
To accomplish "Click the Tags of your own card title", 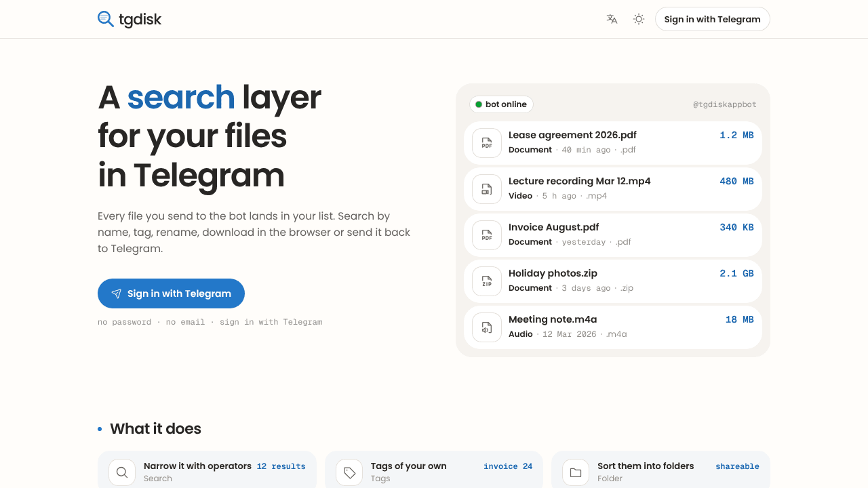I will tap(408, 466).
